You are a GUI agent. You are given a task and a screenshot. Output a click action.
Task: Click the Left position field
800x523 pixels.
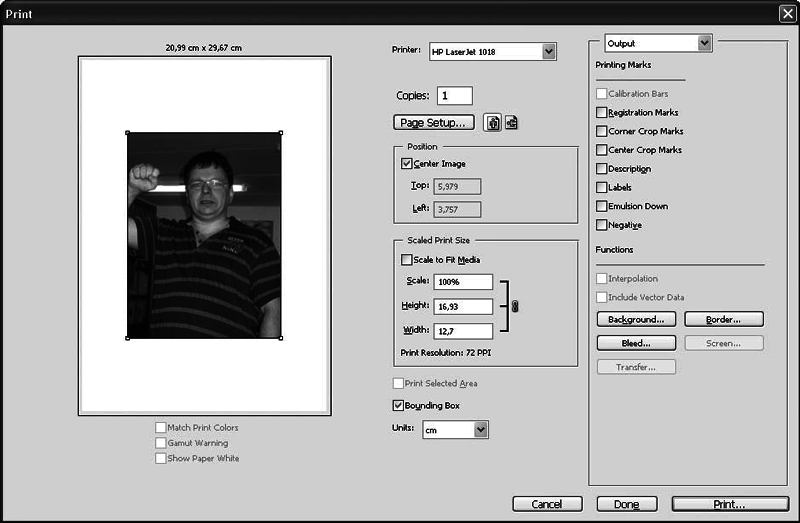[457, 209]
